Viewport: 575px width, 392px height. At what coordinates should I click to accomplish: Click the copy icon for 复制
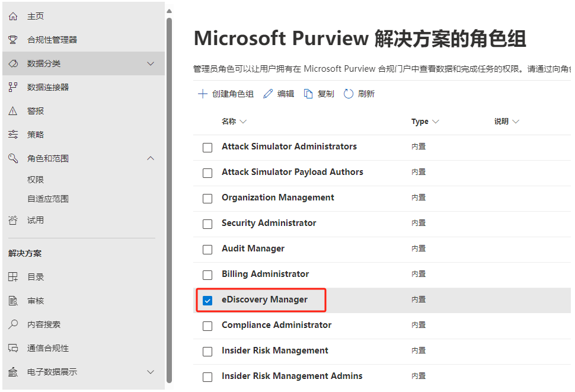308,94
